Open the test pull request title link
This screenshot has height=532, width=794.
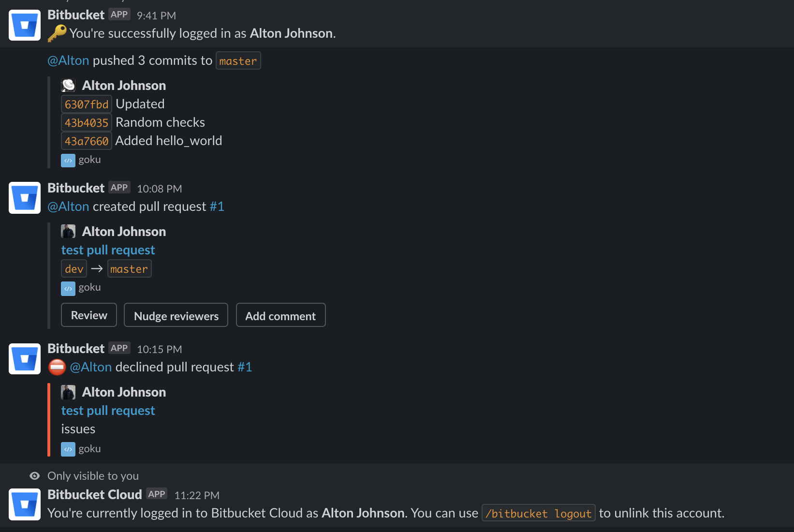[108, 250]
